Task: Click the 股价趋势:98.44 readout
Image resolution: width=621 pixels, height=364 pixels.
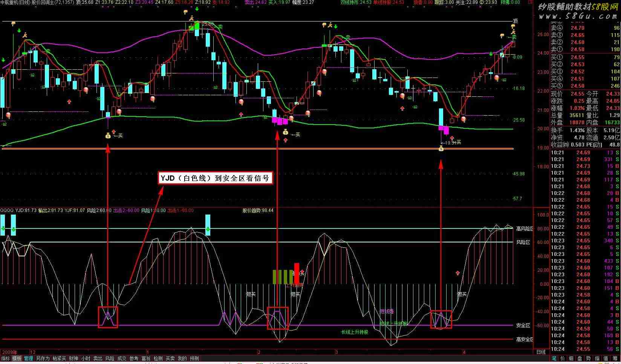Action: pos(258,210)
